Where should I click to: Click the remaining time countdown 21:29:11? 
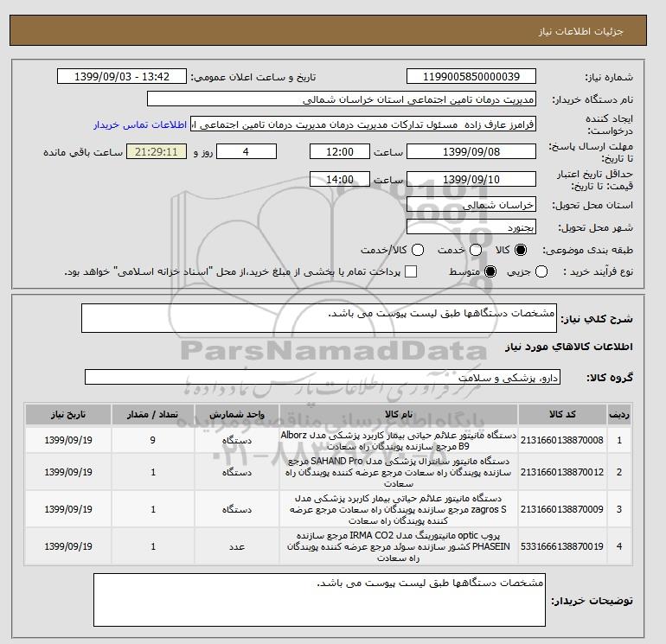point(157,151)
